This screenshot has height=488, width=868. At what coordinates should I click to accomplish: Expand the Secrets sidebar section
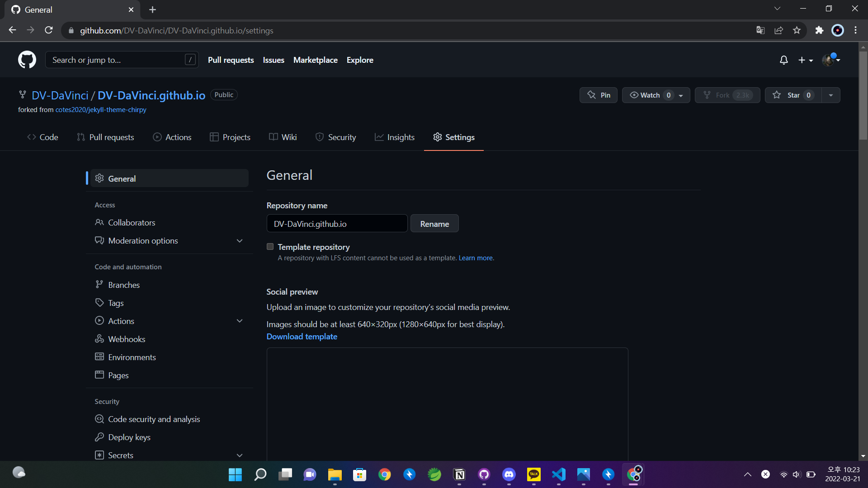pos(240,455)
